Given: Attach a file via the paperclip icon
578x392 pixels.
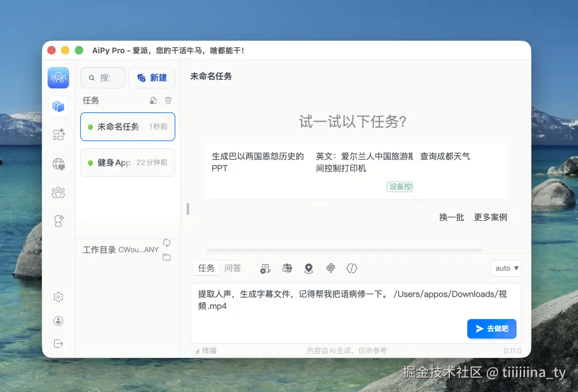Looking at the screenshot, I should 330,268.
